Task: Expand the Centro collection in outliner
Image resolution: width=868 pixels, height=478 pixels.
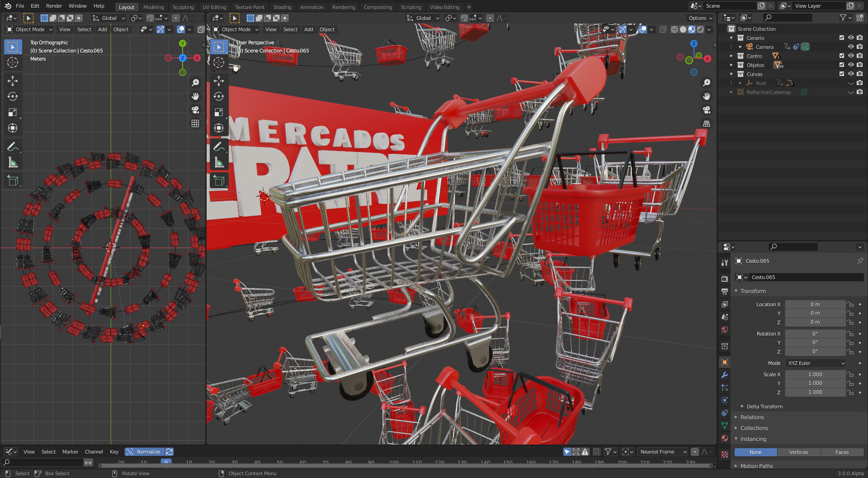Action: point(731,56)
